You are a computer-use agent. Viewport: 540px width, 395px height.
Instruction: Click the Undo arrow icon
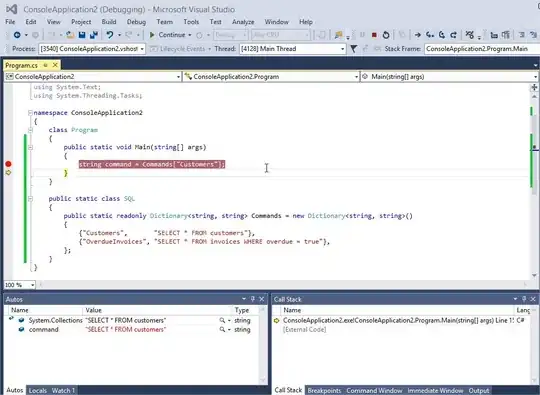pos(110,35)
